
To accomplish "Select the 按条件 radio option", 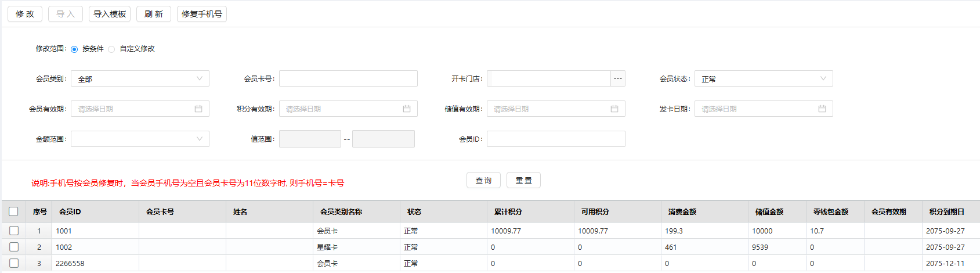I will 74,49.
